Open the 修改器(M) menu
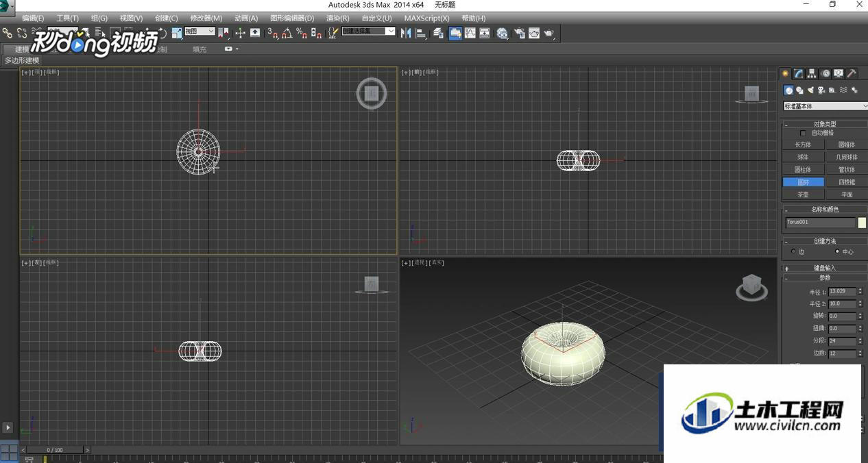Image resolution: width=868 pixels, height=463 pixels. (206, 18)
